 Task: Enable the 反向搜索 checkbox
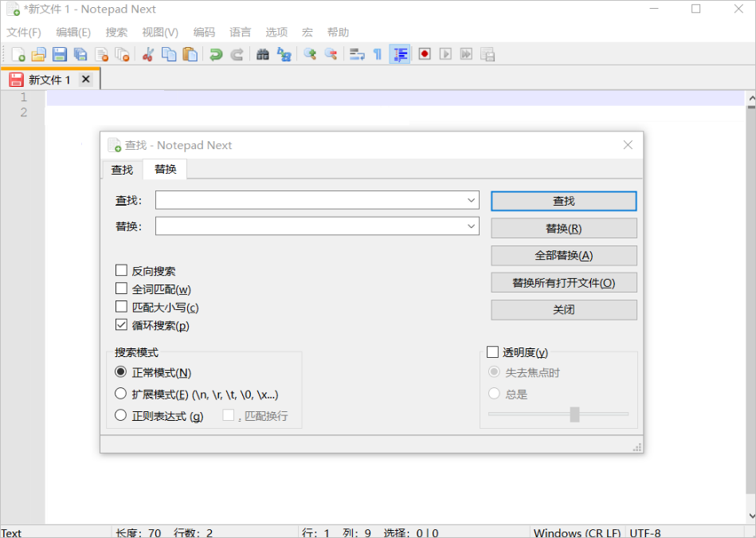121,269
